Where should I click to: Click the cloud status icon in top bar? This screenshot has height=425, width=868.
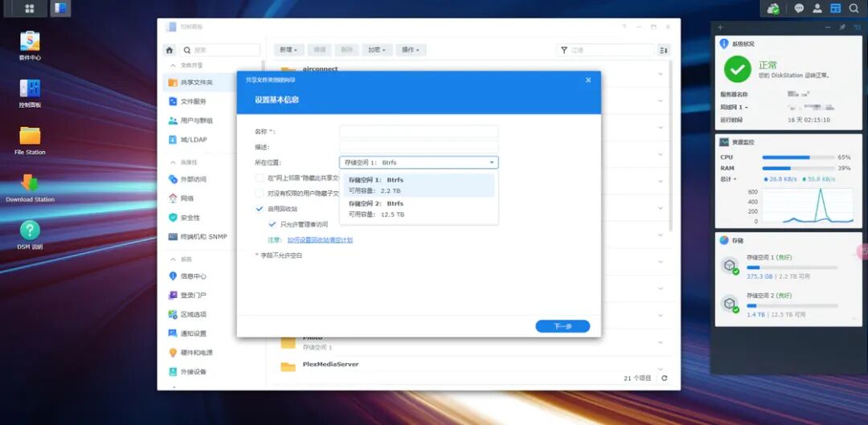pos(773,8)
